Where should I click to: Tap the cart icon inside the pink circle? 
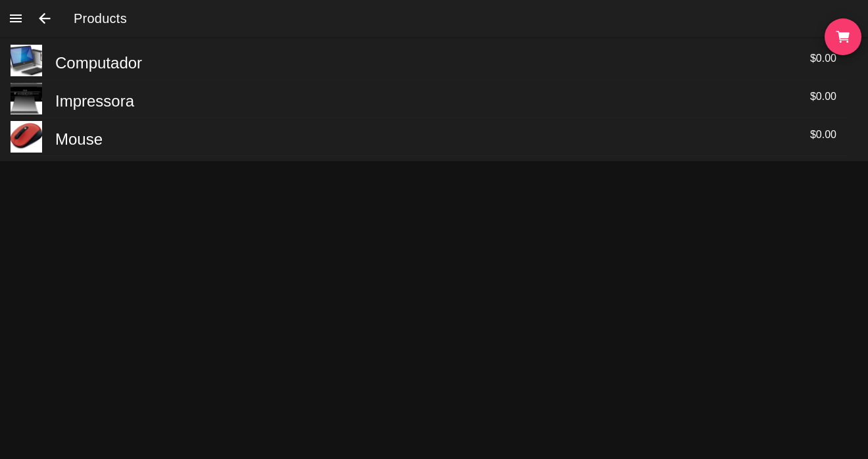point(843,37)
